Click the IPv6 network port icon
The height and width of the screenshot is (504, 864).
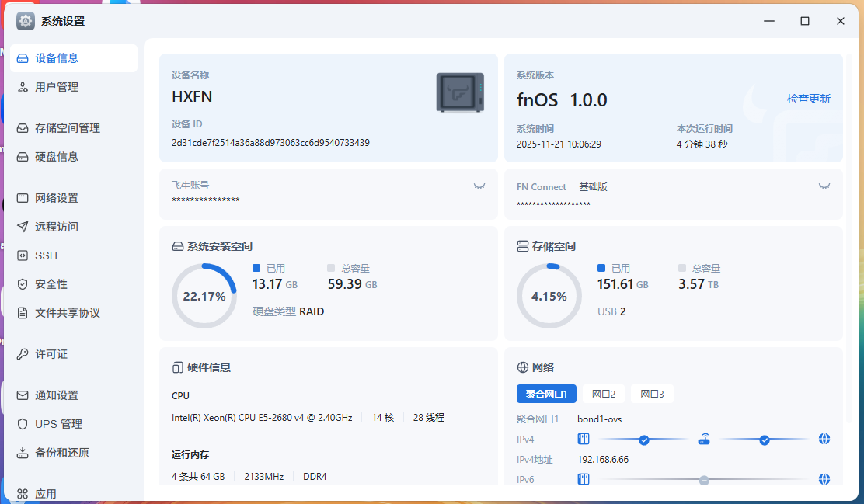(x=584, y=479)
